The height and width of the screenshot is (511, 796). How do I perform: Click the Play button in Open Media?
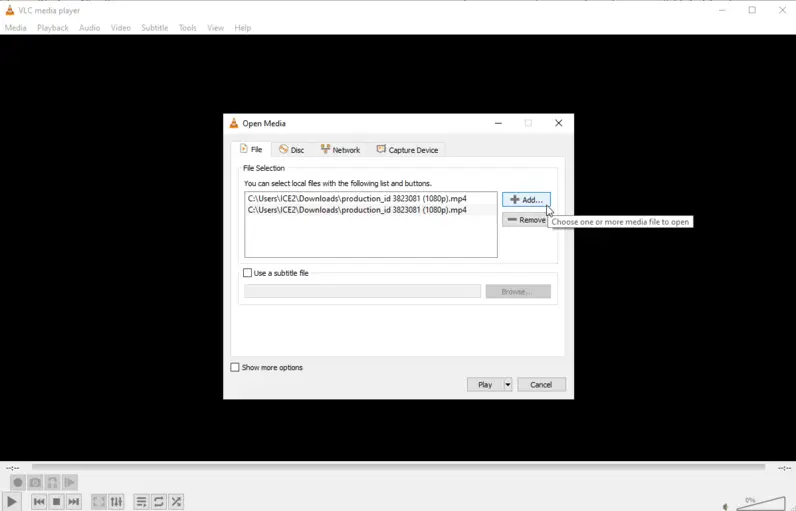[x=485, y=385]
